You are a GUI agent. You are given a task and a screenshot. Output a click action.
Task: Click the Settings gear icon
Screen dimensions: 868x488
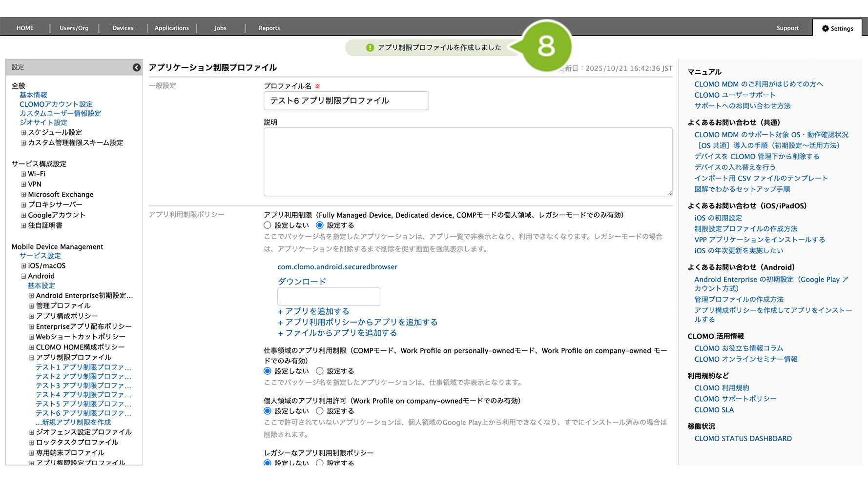click(825, 28)
